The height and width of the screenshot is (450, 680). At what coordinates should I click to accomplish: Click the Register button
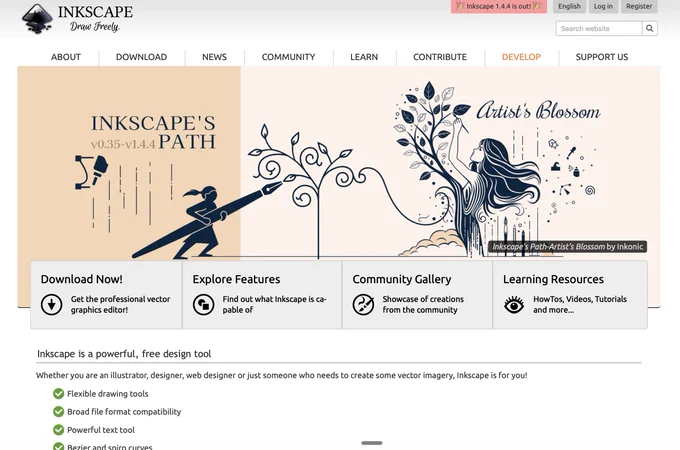(639, 6)
